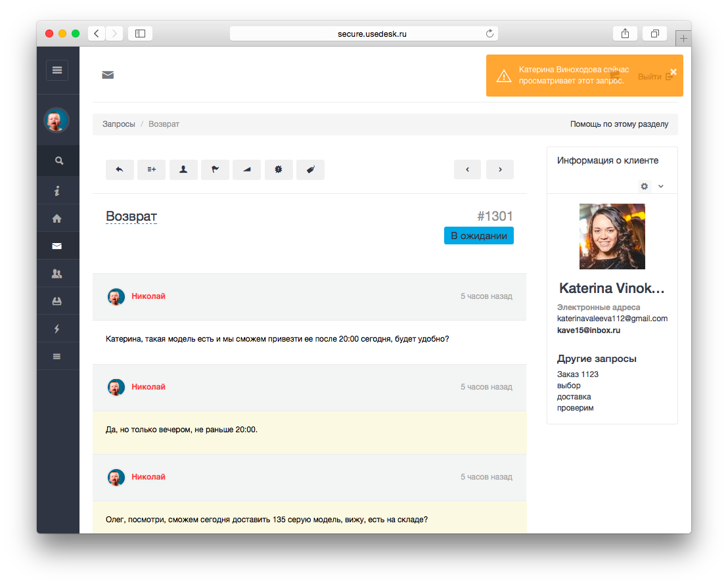Image resolution: width=728 pixels, height=586 pixels.
Task: Go to next ticket with right chevron
Action: (x=500, y=169)
